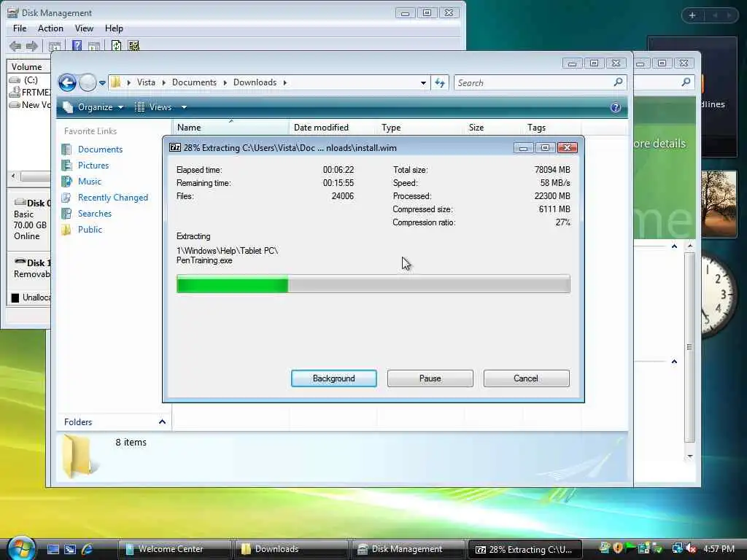The height and width of the screenshot is (560, 747).
Task: Expand the Folders pane
Action: [x=162, y=422]
